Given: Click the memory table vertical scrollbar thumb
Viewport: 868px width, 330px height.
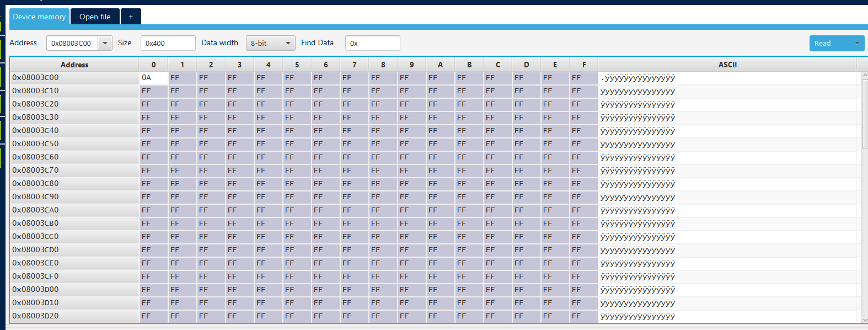Looking at the screenshot, I should pyautogui.click(x=864, y=113).
